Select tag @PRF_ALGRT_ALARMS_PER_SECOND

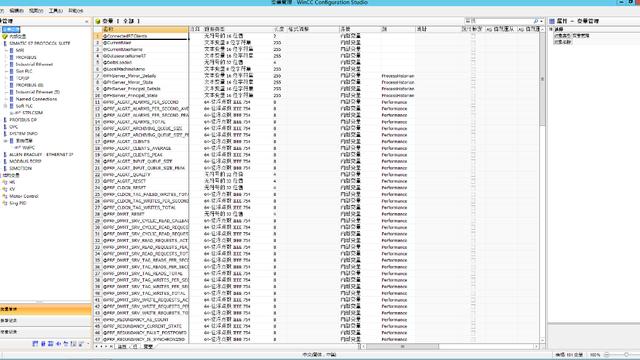(x=144, y=102)
